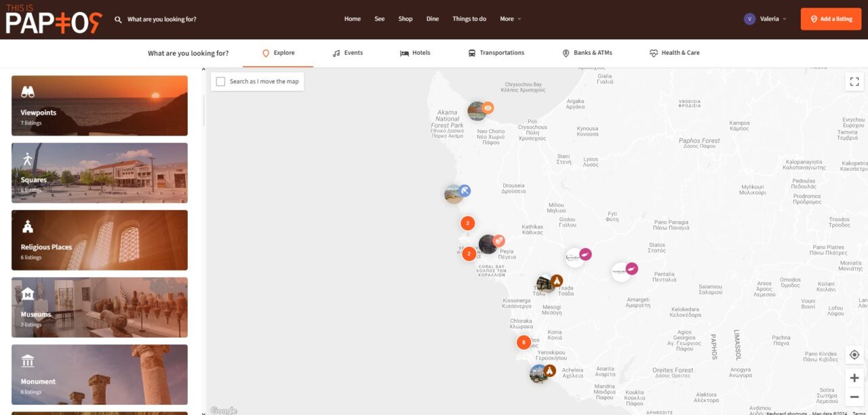The image size is (868, 415).
Task: Open the This Is Paphos logo
Action: [54, 19]
